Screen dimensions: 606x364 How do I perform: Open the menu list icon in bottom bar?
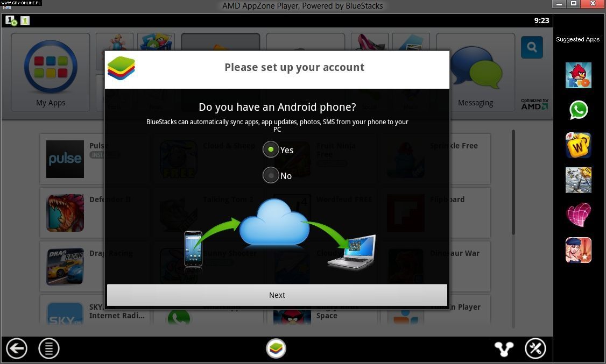[x=49, y=349]
